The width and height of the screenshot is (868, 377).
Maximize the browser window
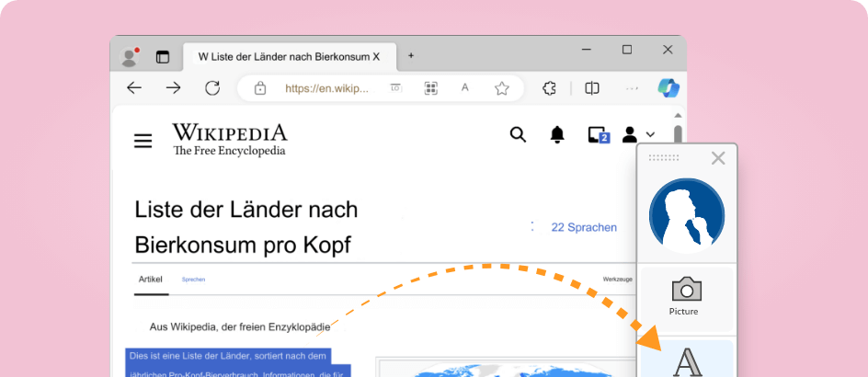tap(627, 50)
